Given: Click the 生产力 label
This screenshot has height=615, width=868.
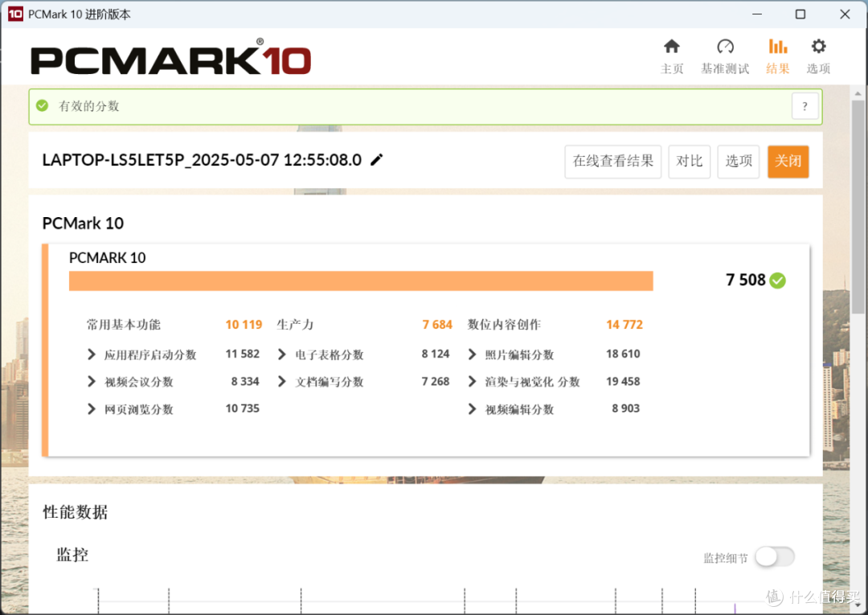Looking at the screenshot, I should coord(295,325).
